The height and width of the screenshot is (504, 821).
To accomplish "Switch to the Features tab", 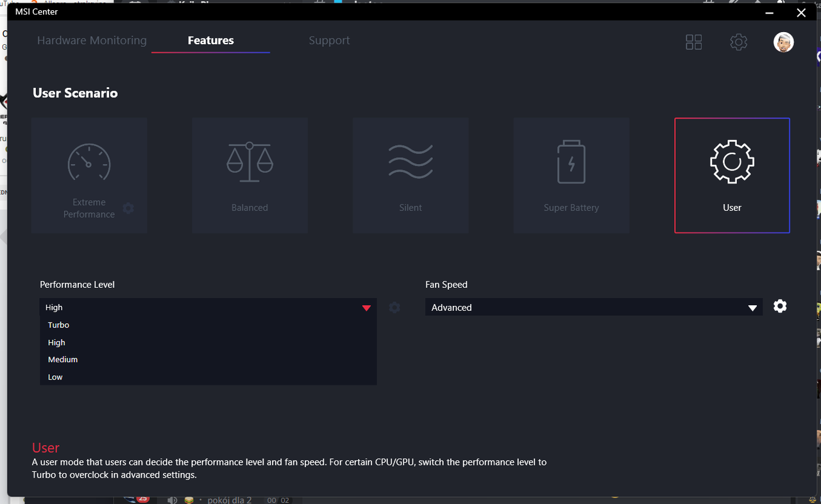I will click(x=210, y=40).
